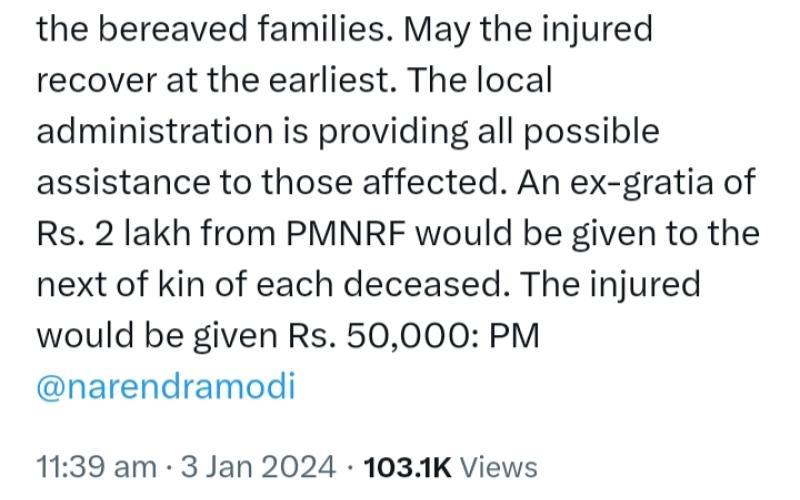Click the Rs. 2 lakh text
800x500 pixels.
tap(113, 233)
